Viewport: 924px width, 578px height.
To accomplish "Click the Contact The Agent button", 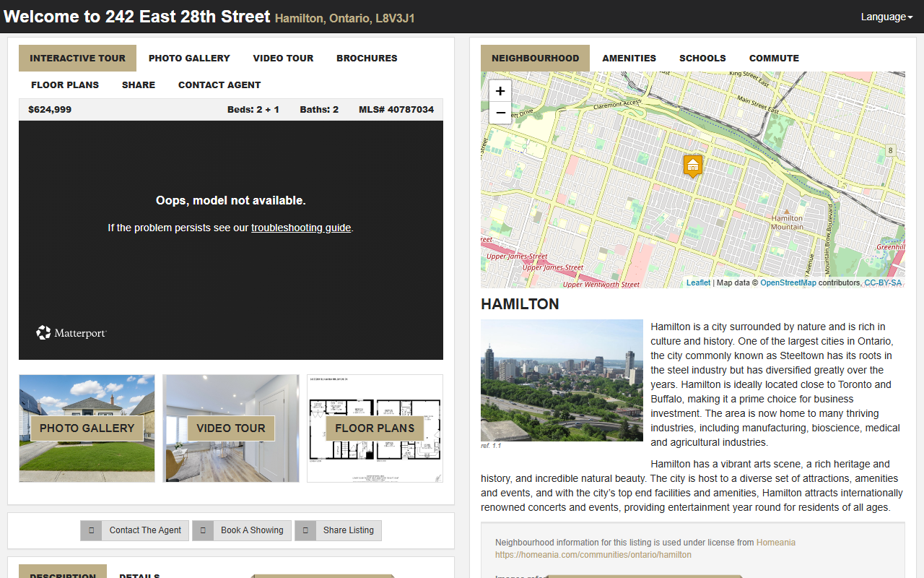I will click(x=134, y=530).
